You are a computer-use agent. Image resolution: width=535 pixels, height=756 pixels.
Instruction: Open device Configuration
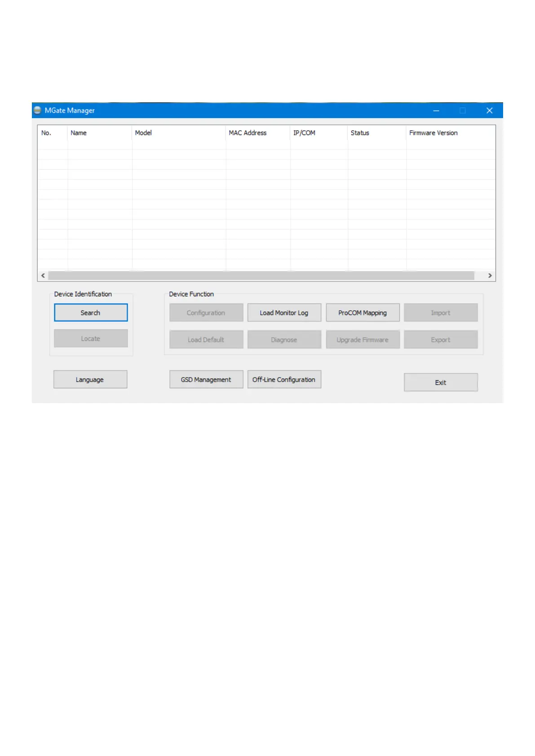[x=206, y=313]
